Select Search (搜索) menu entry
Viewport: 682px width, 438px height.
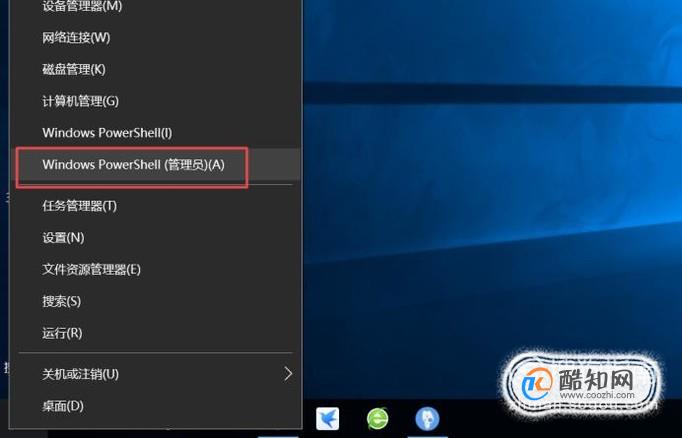[x=155, y=301]
